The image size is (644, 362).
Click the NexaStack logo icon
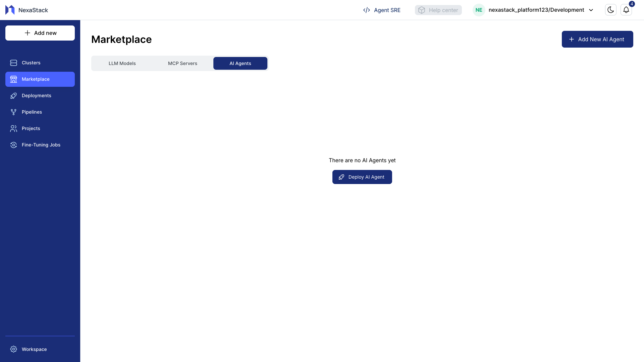10,10
